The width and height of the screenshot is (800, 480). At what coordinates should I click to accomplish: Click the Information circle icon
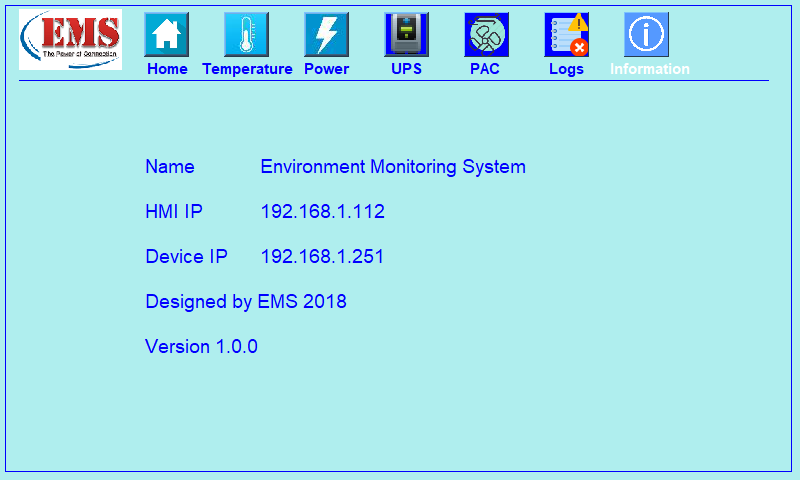click(x=647, y=34)
